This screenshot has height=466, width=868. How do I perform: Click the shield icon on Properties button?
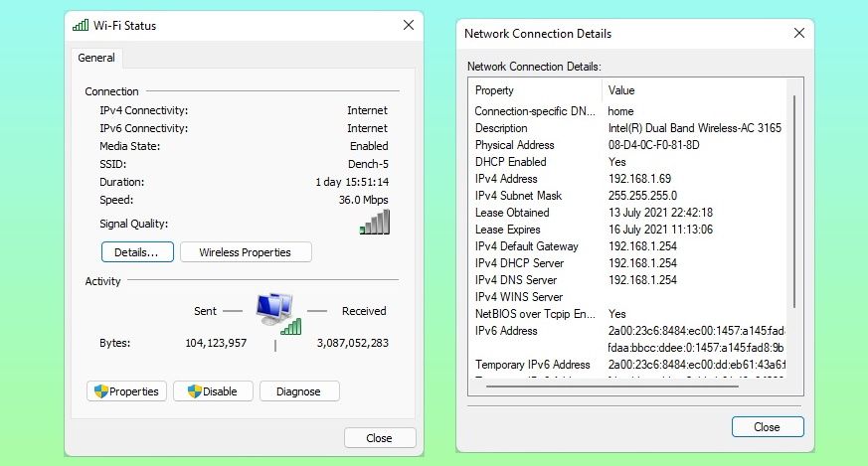[100, 391]
